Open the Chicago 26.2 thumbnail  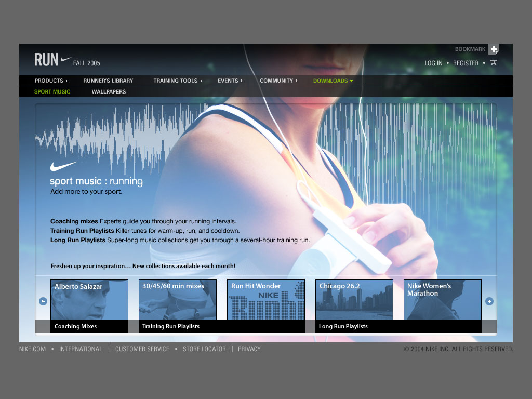(354, 300)
